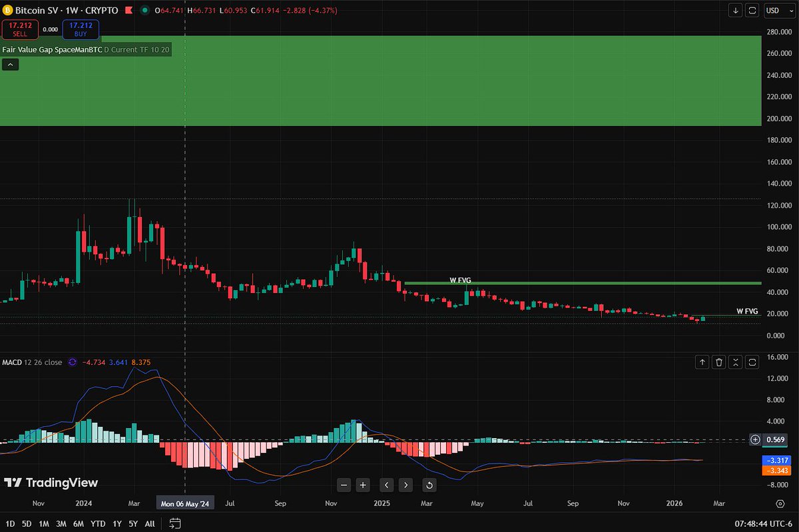Click the Bitcoin SV coin logo icon
This screenshot has width=799, height=532.
7,11
